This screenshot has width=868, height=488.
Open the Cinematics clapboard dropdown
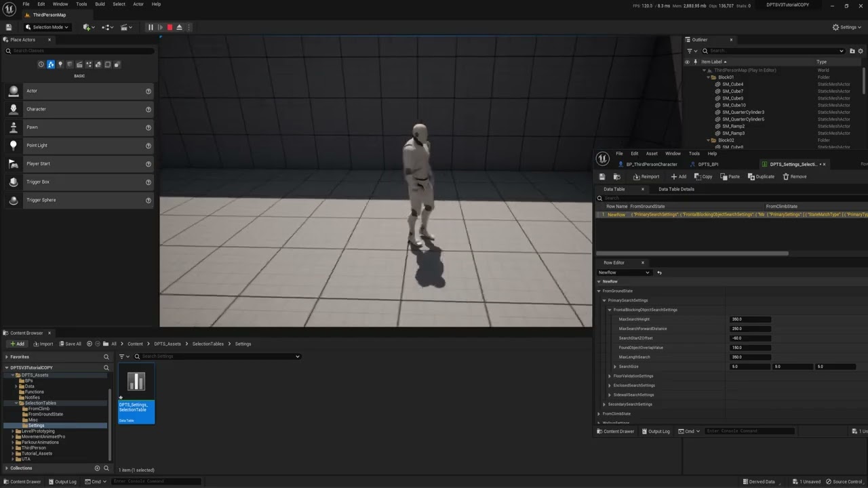[x=126, y=27]
